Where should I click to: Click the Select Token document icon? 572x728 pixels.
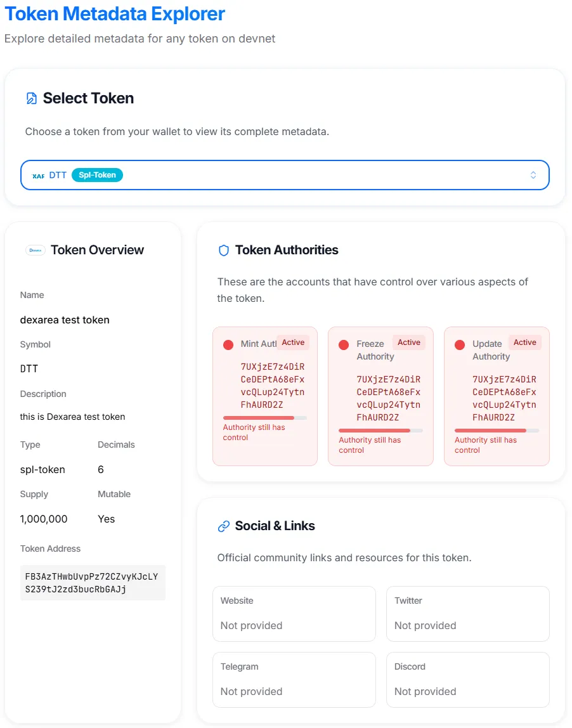31,98
